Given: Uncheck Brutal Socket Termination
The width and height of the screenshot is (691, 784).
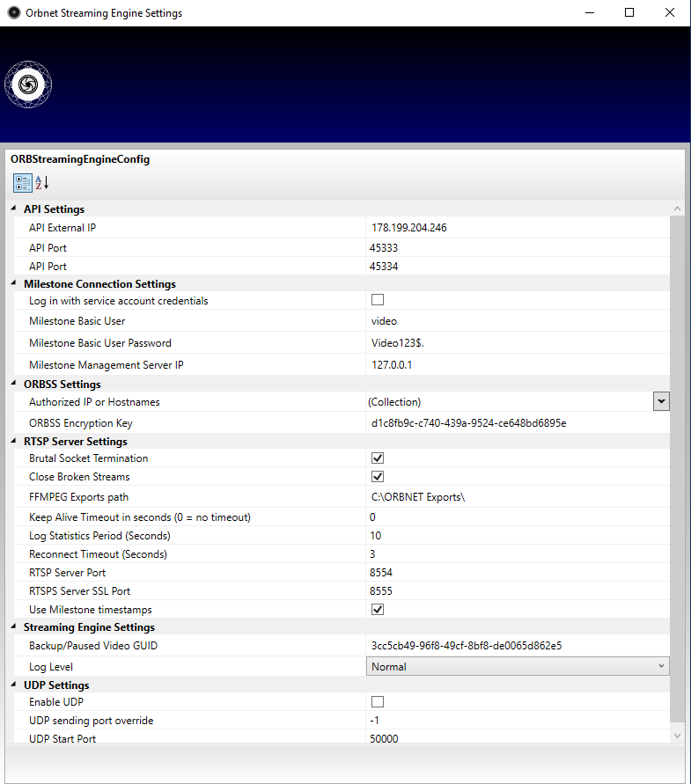Looking at the screenshot, I should pyautogui.click(x=378, y=458).
